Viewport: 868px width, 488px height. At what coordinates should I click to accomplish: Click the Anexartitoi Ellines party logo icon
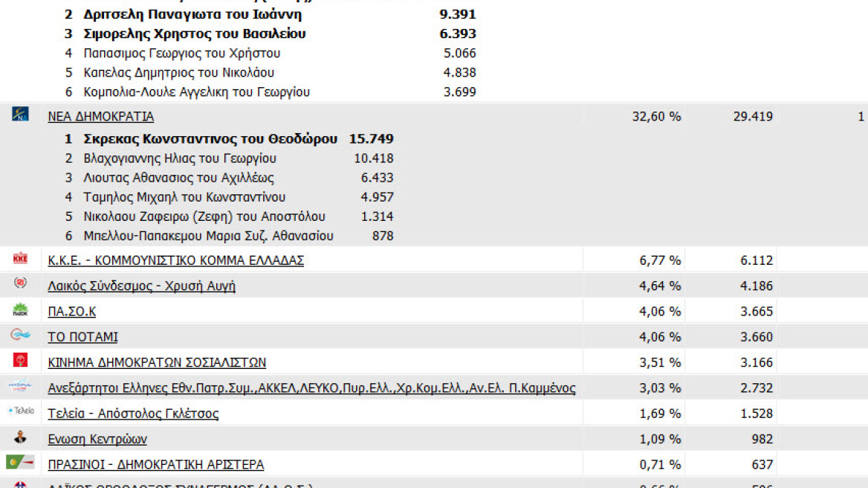point(21,385)
